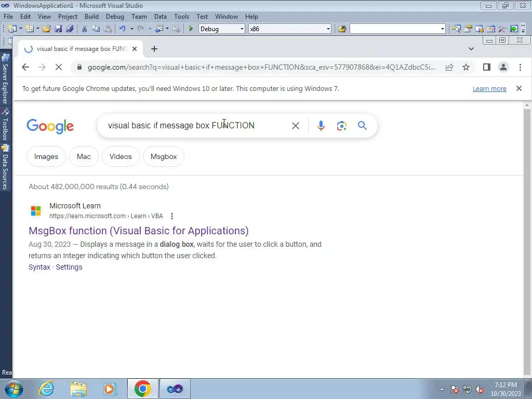Expand the Add New Item dropdown arrow
The width and height of the screenshot is (532, 399).
point(37,29)
